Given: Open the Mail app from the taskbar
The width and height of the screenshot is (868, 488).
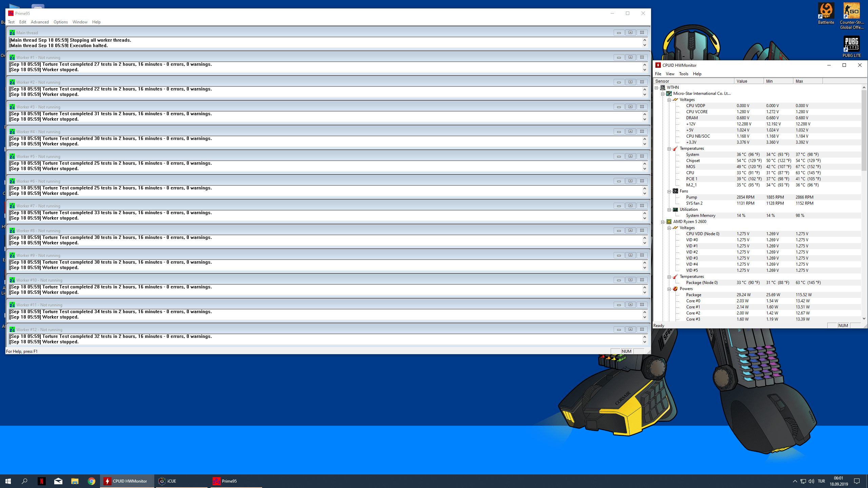Looking at the screenshot, I should [x=58, y=481].
